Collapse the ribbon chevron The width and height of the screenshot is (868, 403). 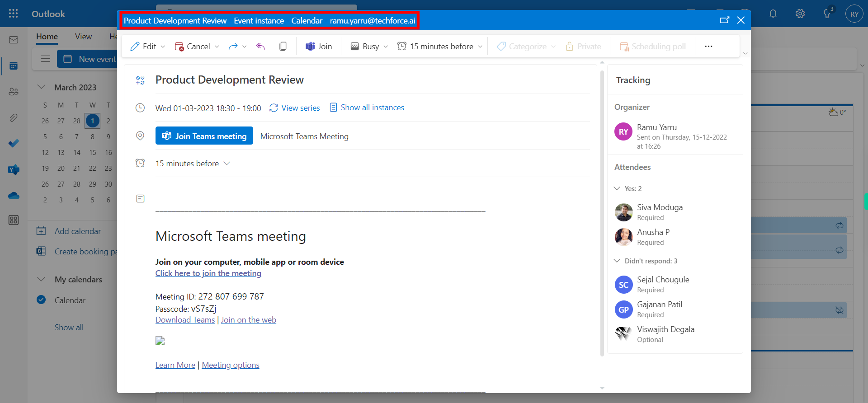pos(745,53)
